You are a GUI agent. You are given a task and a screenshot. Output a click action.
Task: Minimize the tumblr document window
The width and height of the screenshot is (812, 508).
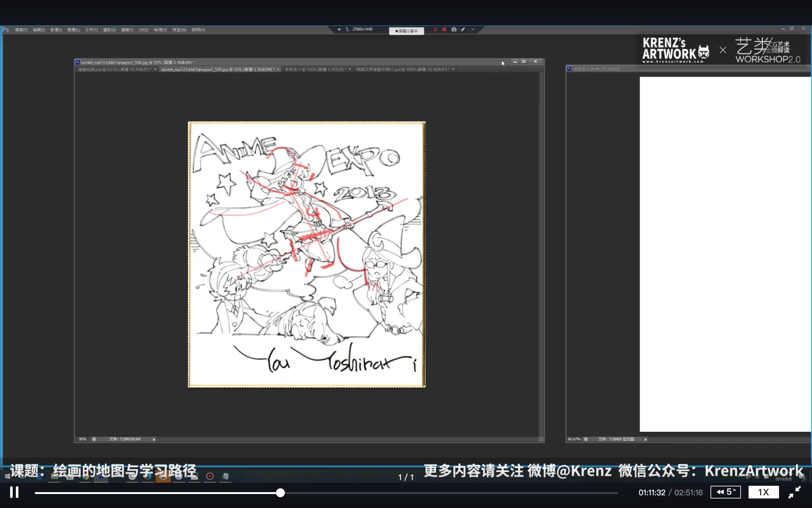515,62
